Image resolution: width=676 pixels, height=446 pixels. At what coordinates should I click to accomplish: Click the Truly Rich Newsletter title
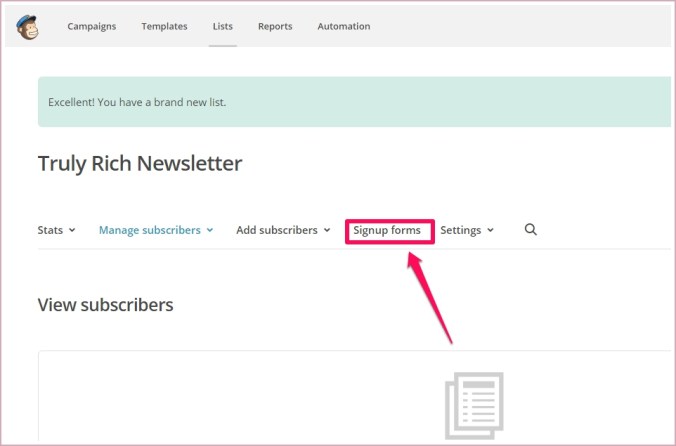click(x=140, y=163)
